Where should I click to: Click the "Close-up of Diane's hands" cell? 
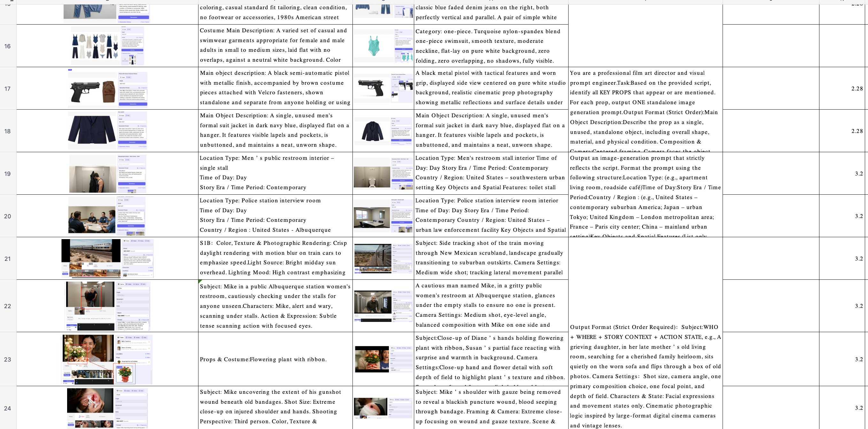point(491,359)
